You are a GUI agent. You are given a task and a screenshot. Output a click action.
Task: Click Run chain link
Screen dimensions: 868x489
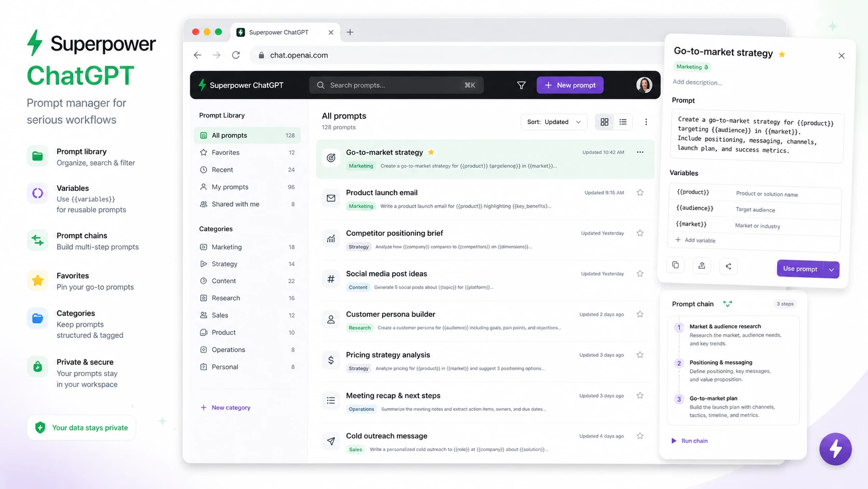pos(689,441)
